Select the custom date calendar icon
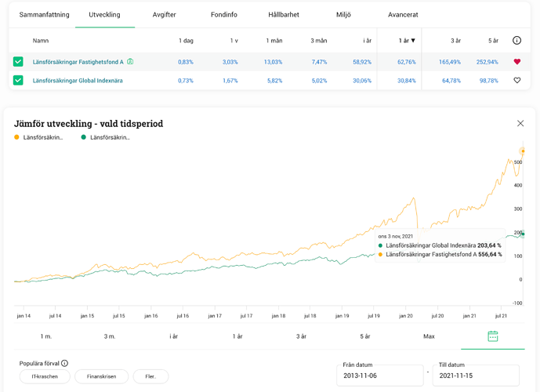This screenshot has width=540, height=392. [492, 336]
